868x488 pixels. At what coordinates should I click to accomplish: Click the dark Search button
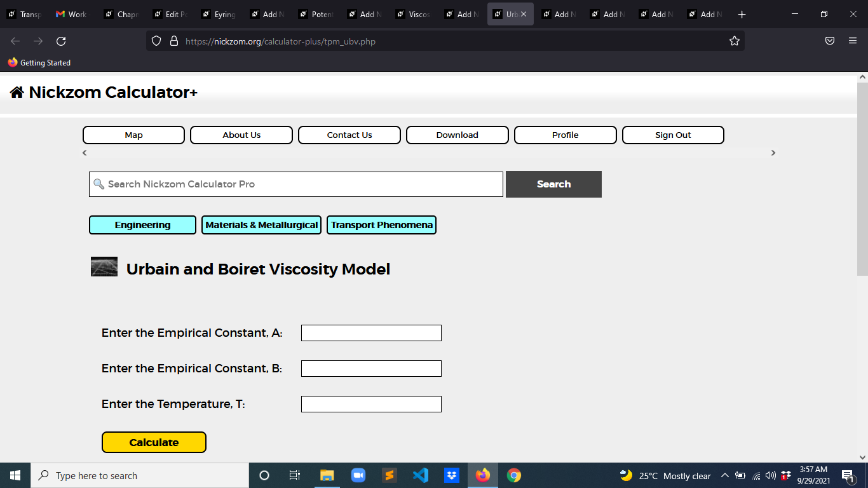(x=553, y=184)
